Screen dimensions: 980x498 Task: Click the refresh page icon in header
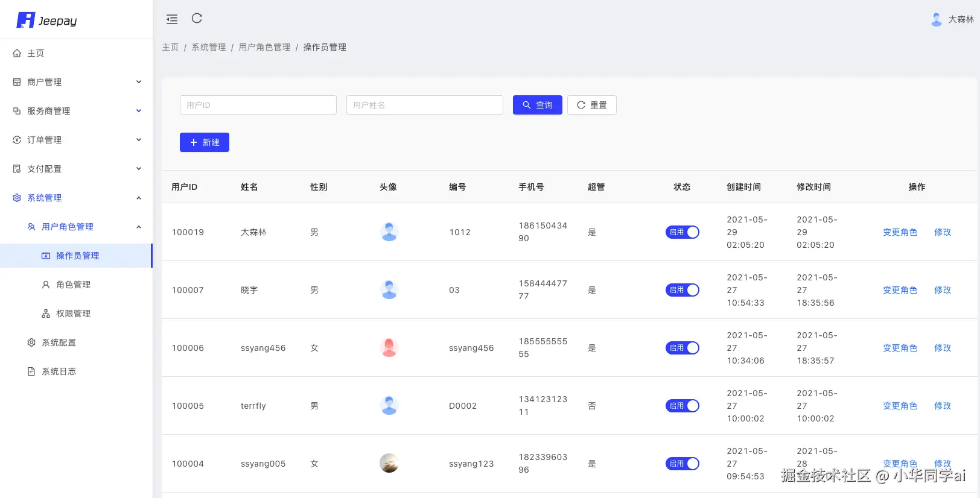tap(197, 18)
